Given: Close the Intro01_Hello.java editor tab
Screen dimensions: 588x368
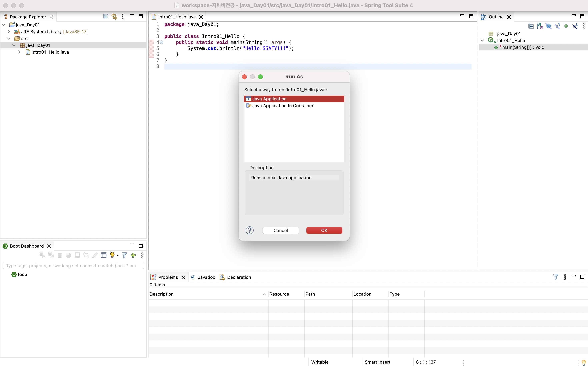Looking at the screenshot, I should coord(201,17).
